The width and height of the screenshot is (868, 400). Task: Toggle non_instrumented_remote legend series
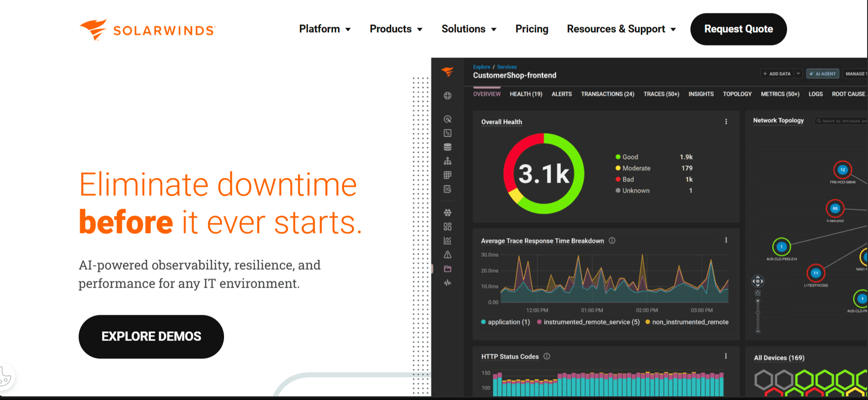[x=687, y=322]
